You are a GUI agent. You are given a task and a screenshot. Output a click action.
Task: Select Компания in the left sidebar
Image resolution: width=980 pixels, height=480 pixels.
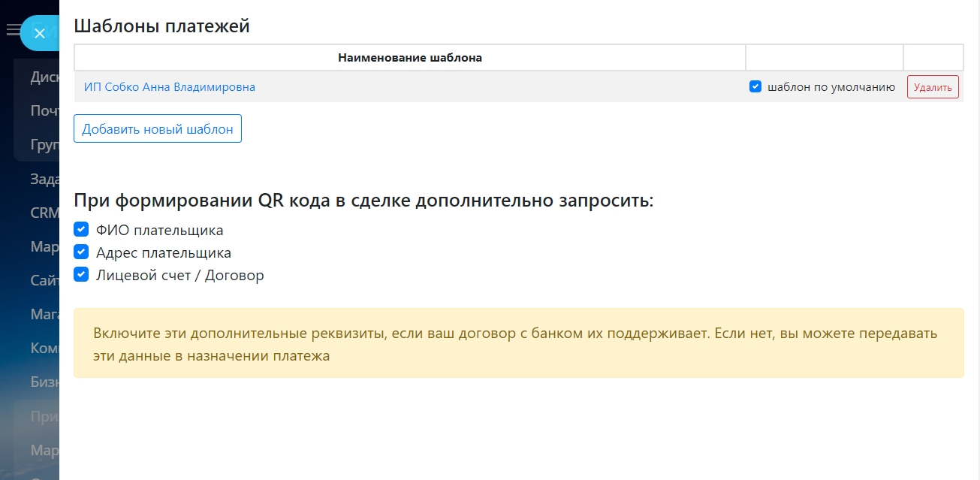tap(44, 349)
